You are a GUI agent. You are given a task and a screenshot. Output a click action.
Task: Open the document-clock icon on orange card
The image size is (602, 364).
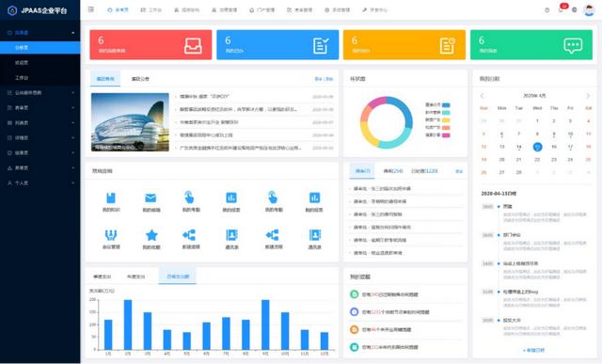448,46
